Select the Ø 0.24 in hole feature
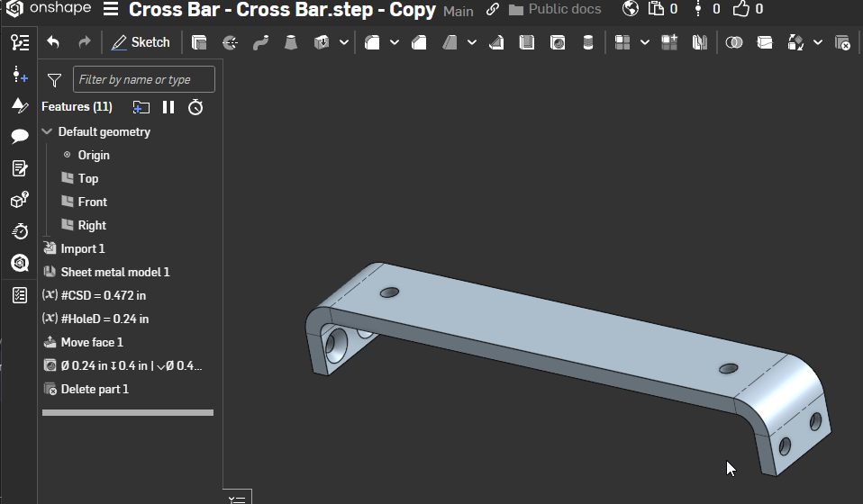Viewport: 863px width, 504px height. [x=131, y=365]
